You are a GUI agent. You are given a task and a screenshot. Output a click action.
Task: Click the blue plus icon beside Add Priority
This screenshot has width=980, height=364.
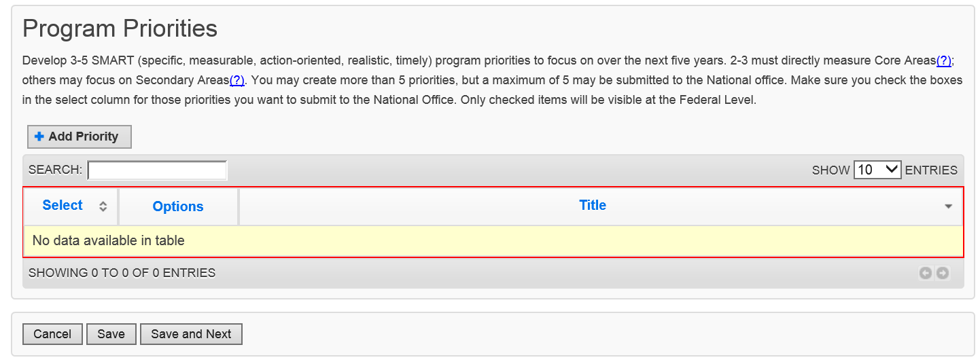point(39,136)
